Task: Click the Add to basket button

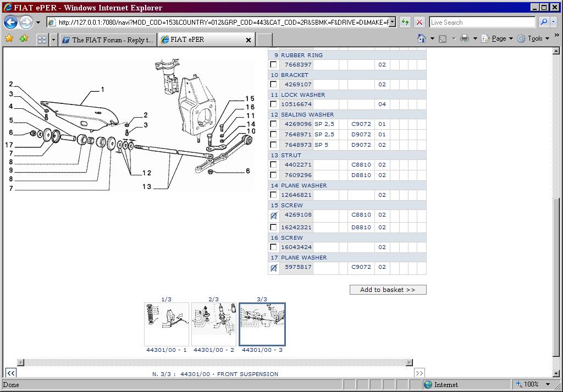Action: 388,290
